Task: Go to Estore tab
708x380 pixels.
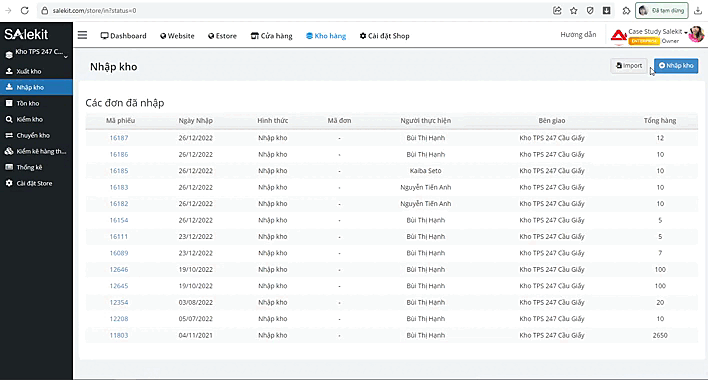Action: tap(222, 36)
